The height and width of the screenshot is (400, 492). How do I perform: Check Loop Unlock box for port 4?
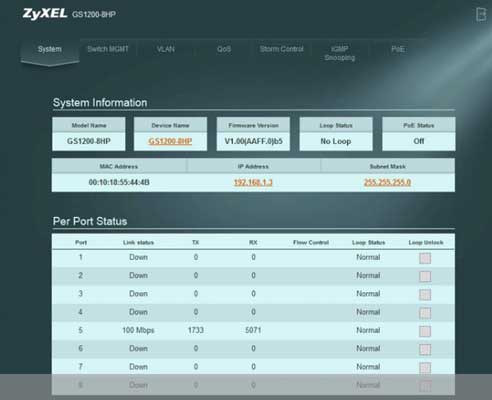tap(425, 313)
